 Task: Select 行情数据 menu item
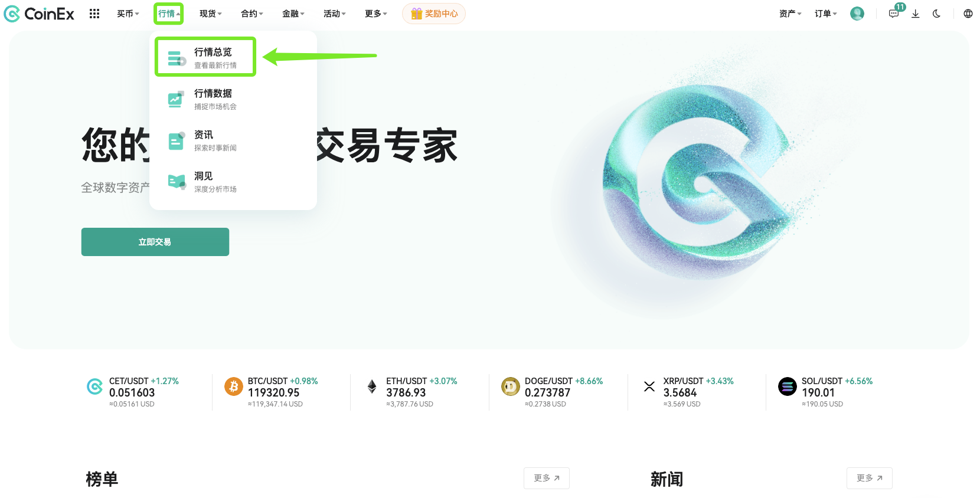[233, 99]
